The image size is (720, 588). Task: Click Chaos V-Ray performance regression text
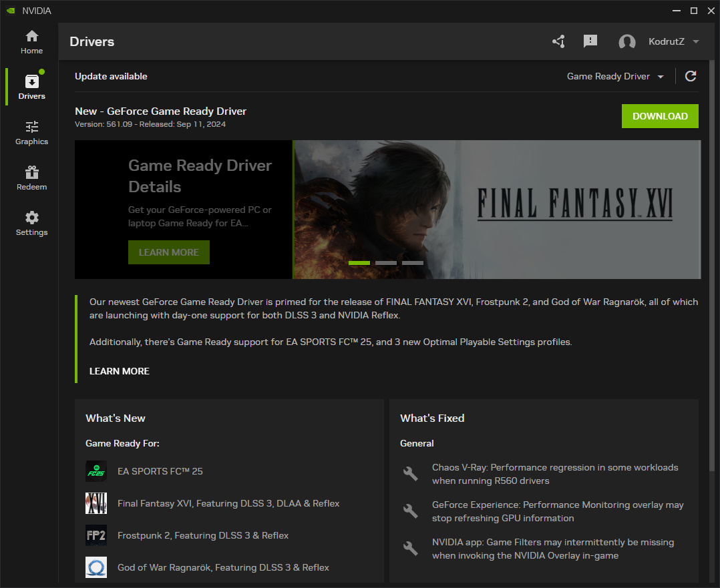[x=554, y=474]
